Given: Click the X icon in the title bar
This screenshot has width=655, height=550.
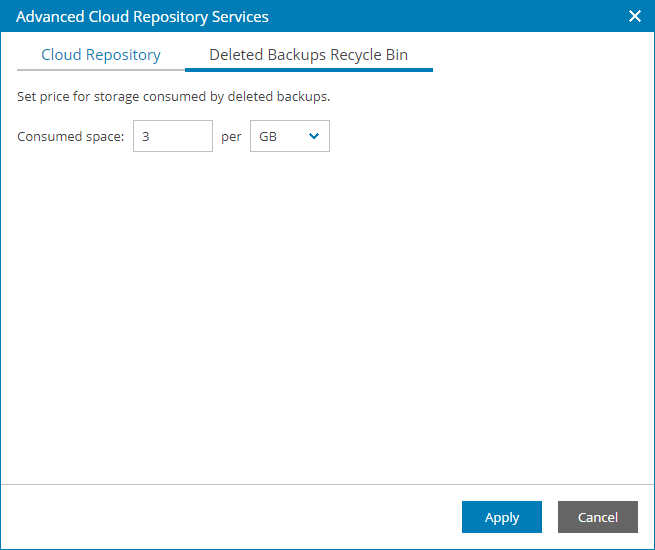Looking at the screenshot, I should point(634,16).
